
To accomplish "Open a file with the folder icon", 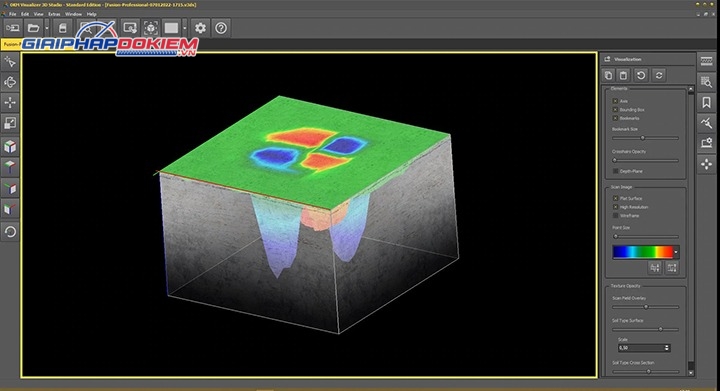I will point(34,28).
